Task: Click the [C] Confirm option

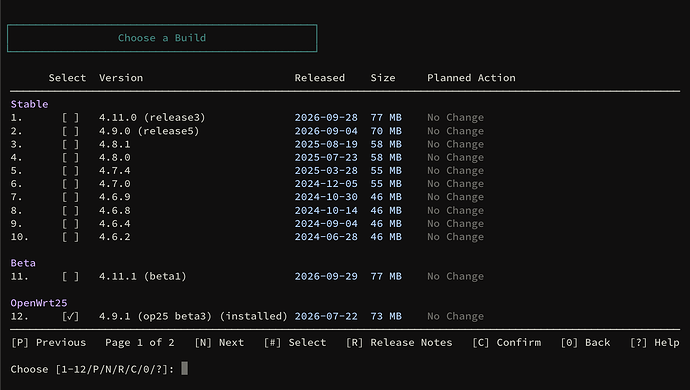Action: [506, 342]
